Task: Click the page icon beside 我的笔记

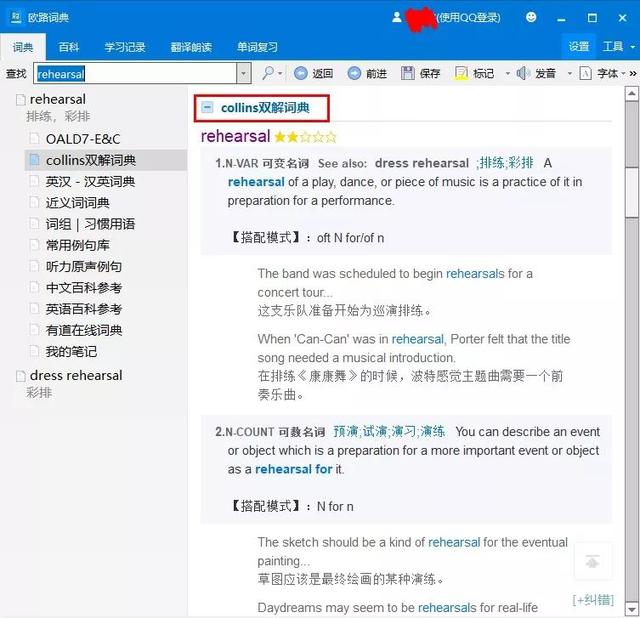Action: [x=35, y=351]
